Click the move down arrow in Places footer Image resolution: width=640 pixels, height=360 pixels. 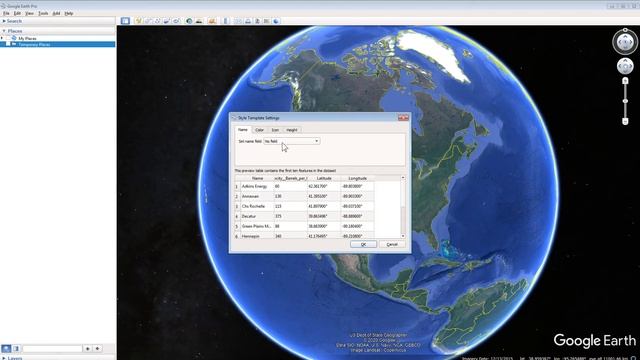coord(98,349)
